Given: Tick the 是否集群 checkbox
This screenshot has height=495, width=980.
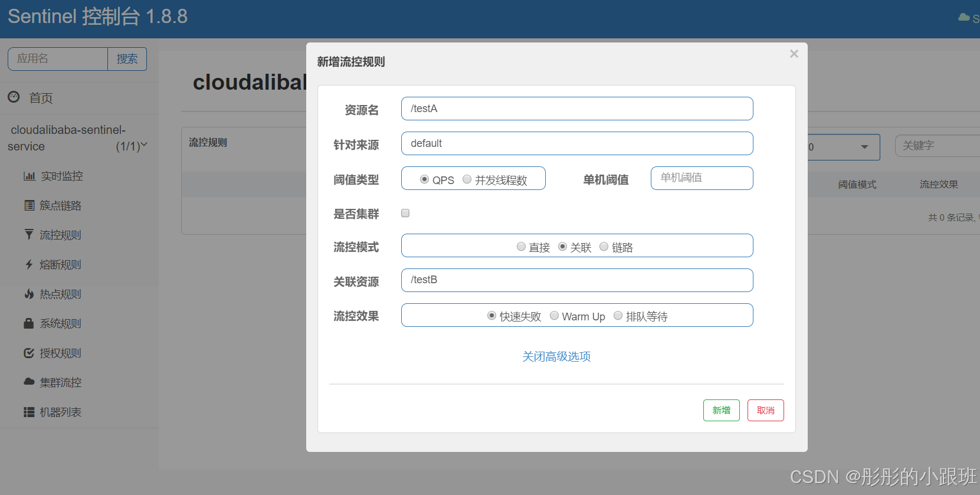Looking at the screenshot, I should pos(405,213).
